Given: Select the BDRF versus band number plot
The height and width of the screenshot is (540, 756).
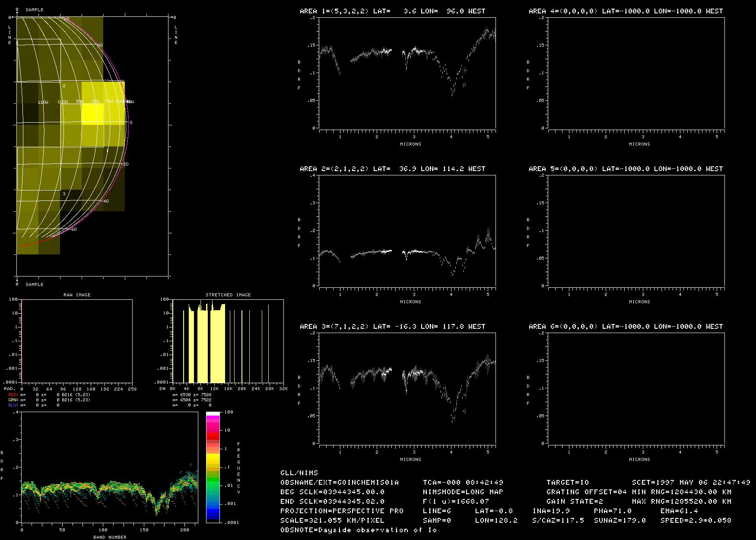Looking at the screenshot, I should click(109, 467).
